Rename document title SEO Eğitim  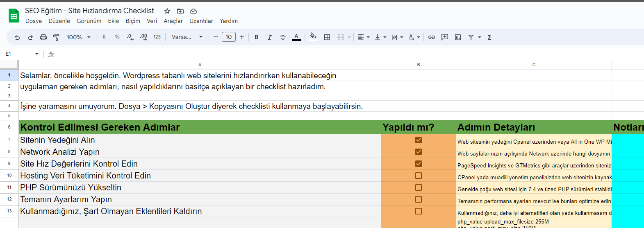pyautogui.click(x=89, y=11)
